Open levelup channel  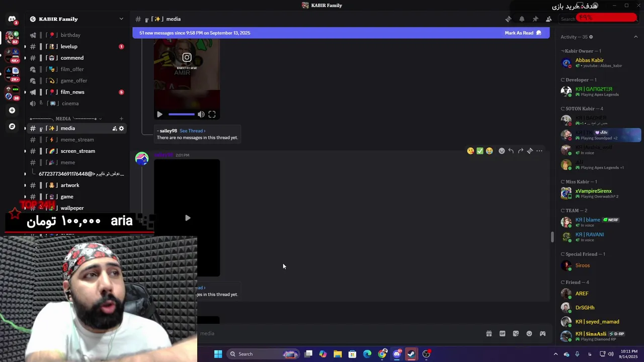click(x=76, y=46)
